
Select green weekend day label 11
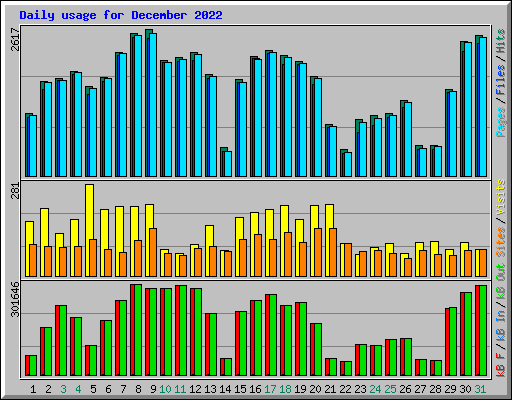coord(180,389)
